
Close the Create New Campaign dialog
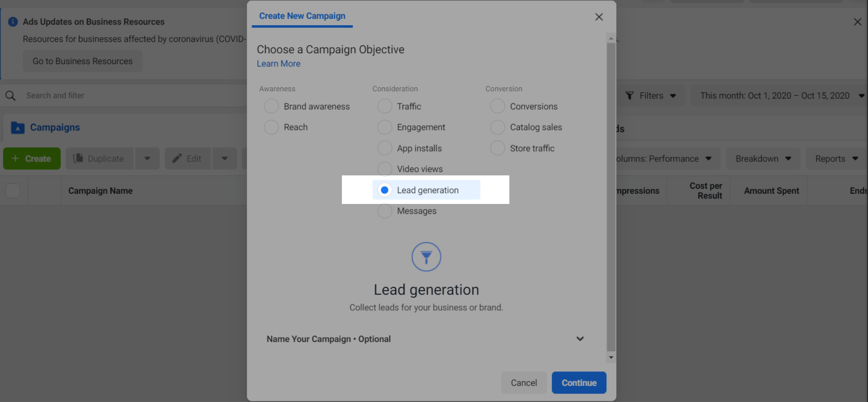(599, 17)
